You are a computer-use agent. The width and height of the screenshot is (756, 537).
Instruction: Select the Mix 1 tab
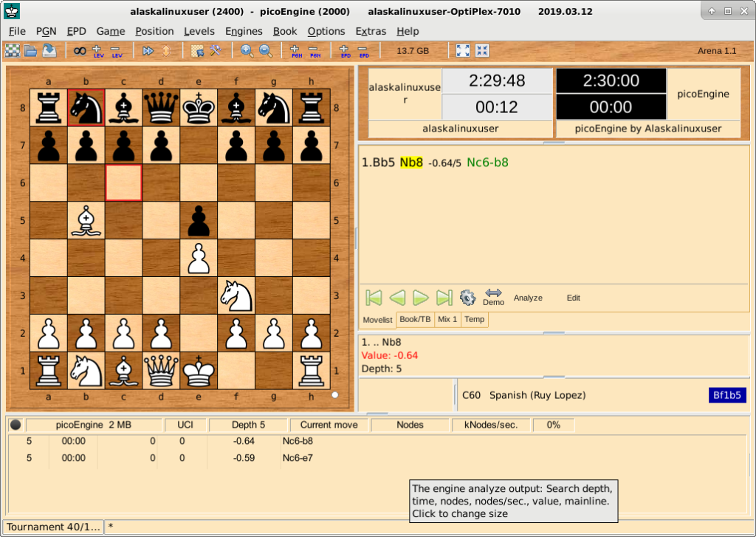447,319
